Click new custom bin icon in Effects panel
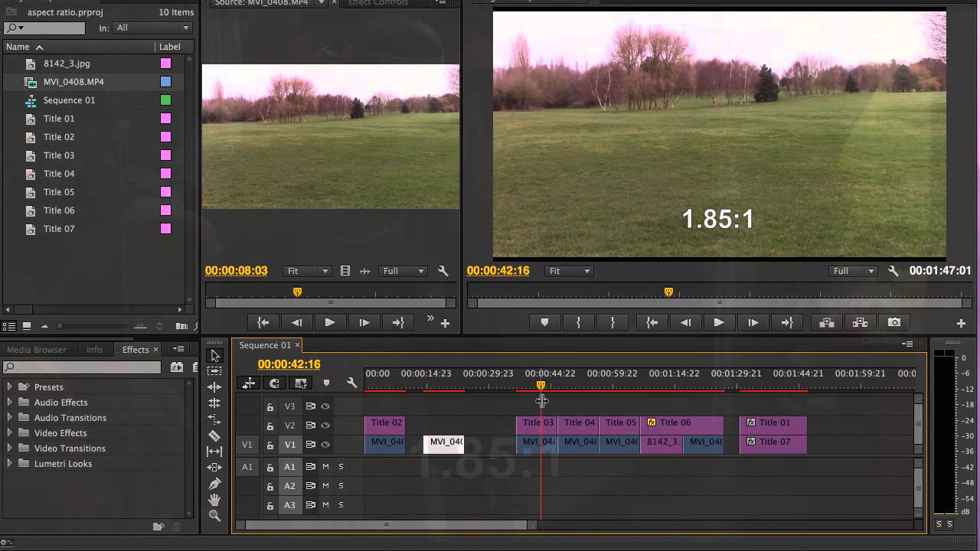The height and width of the screenshot is (551, 980). tap(158, 527)
